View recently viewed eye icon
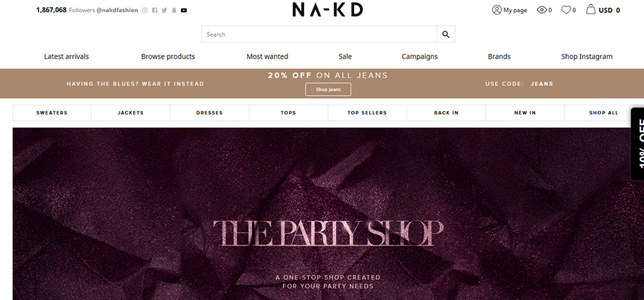This screenshot has height=300, width=644. [x=542, y=10]
